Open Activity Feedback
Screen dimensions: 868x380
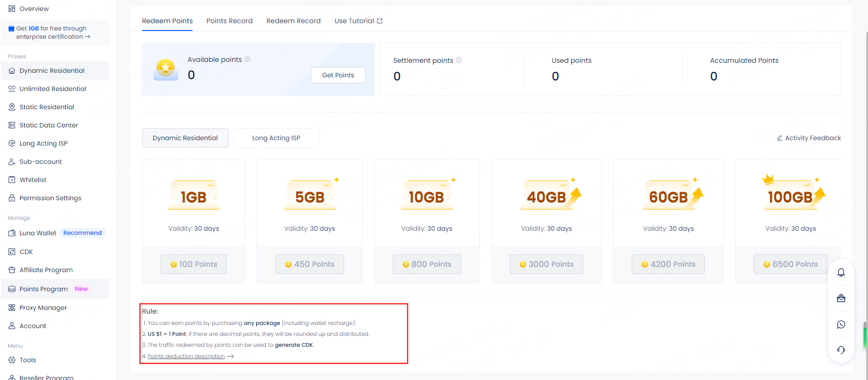click(809, 138)
